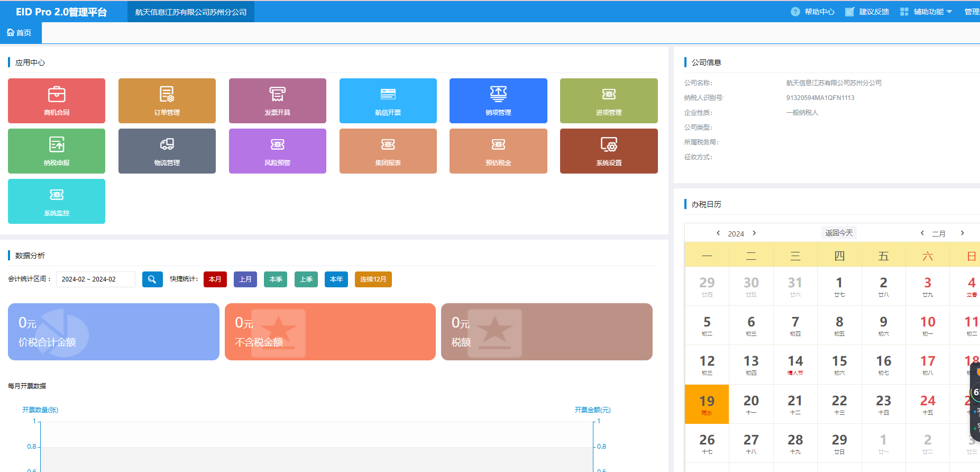Open the 商机合同 application tile
980x472 pixels.
coord(57,101)
